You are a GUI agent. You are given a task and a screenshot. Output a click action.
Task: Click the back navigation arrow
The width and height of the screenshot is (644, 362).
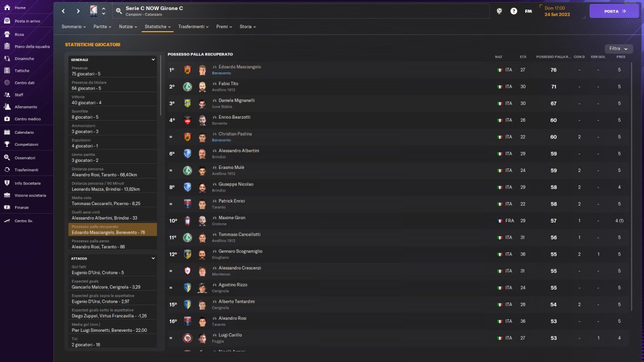pyautogui.click(x=63, y=11)
